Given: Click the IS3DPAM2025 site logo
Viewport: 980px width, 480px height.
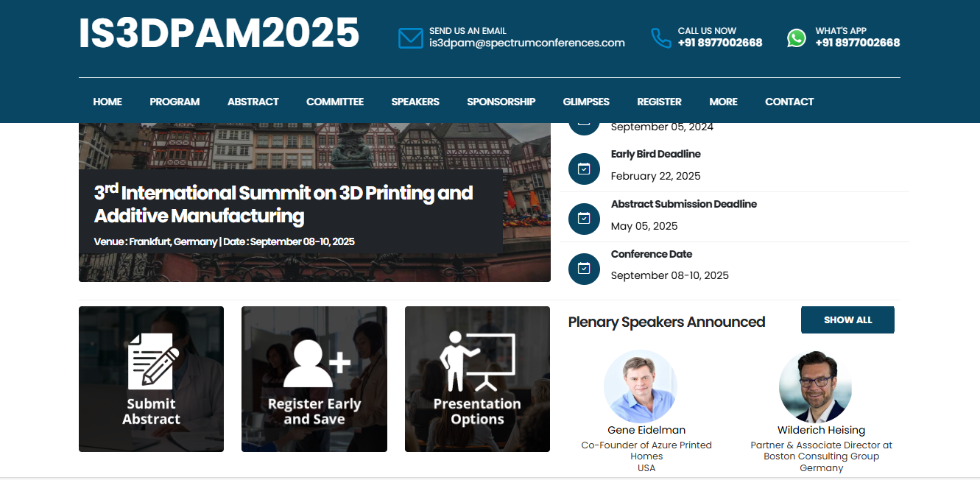Looking at the screenshot, I should [x=219, y=34].
